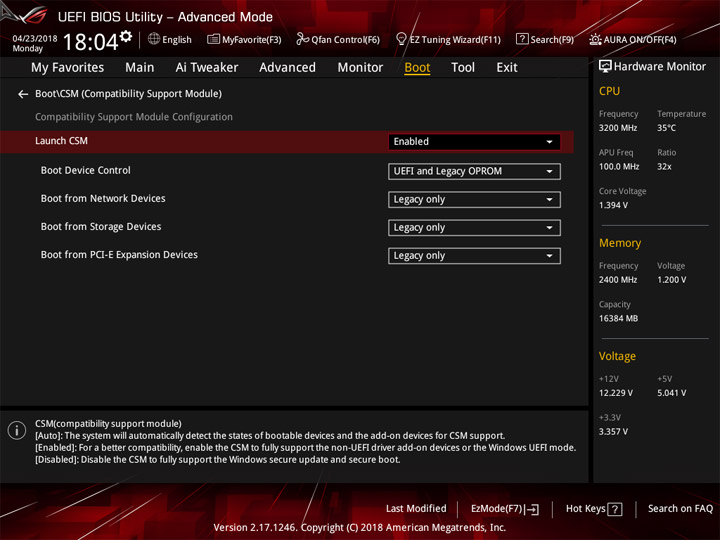Click the EZ Tuning Wizard lightbulb icon
The width and height of the screenshot is (720, 540).
401,39
